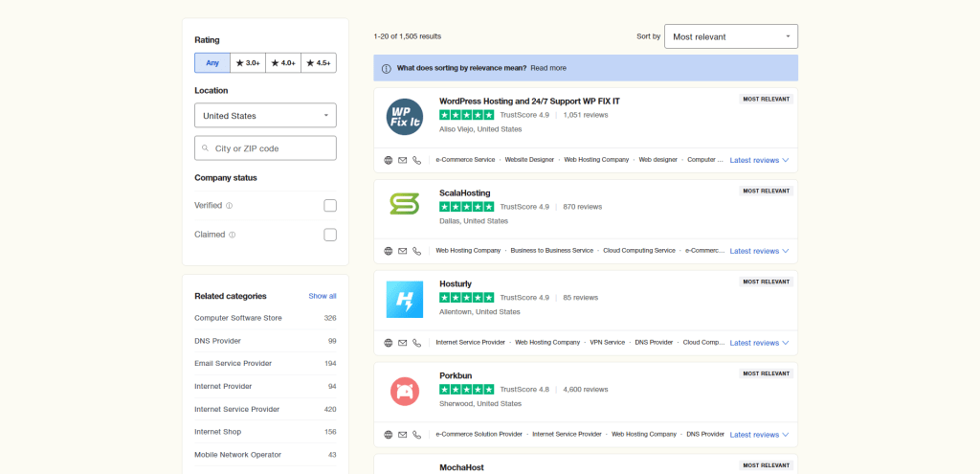This screenshot has height=474, width=980.
Task: Focus the City or ZIP code field
Action: [266, 148]
